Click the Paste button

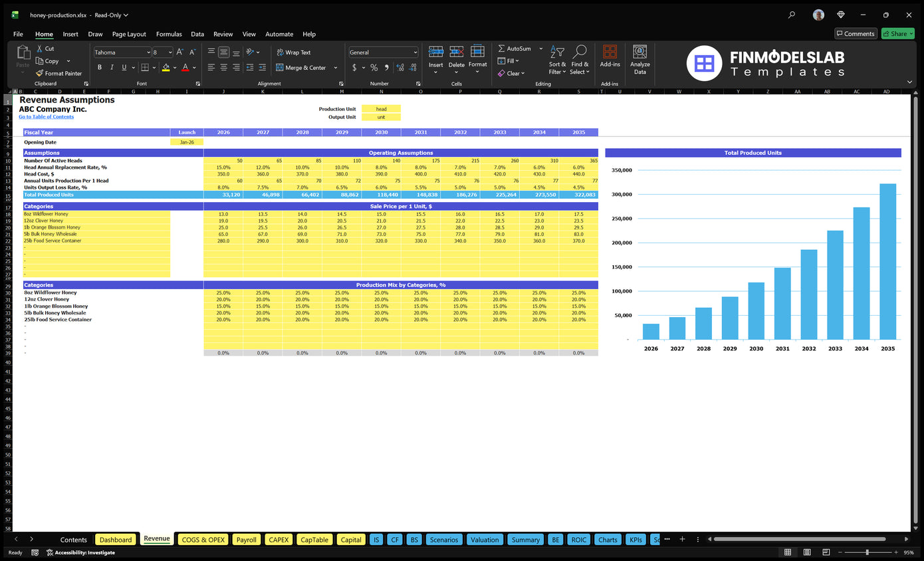point(23,58)
